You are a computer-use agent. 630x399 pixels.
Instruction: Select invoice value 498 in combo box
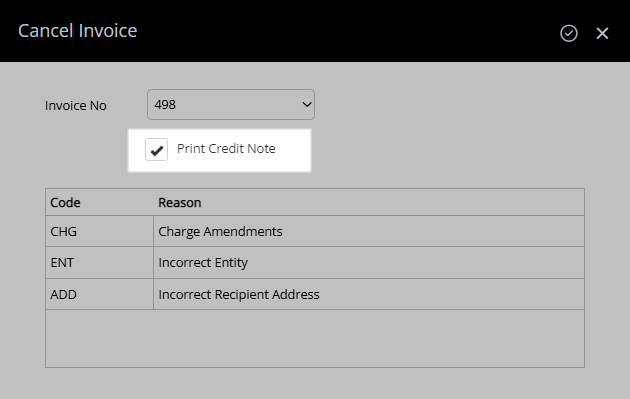point(165,105)
